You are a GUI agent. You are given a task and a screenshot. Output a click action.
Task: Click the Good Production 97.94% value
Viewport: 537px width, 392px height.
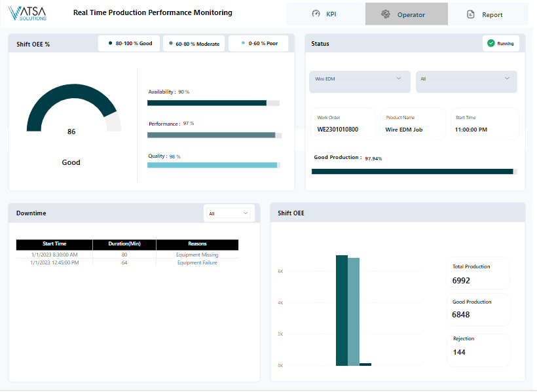373,158
